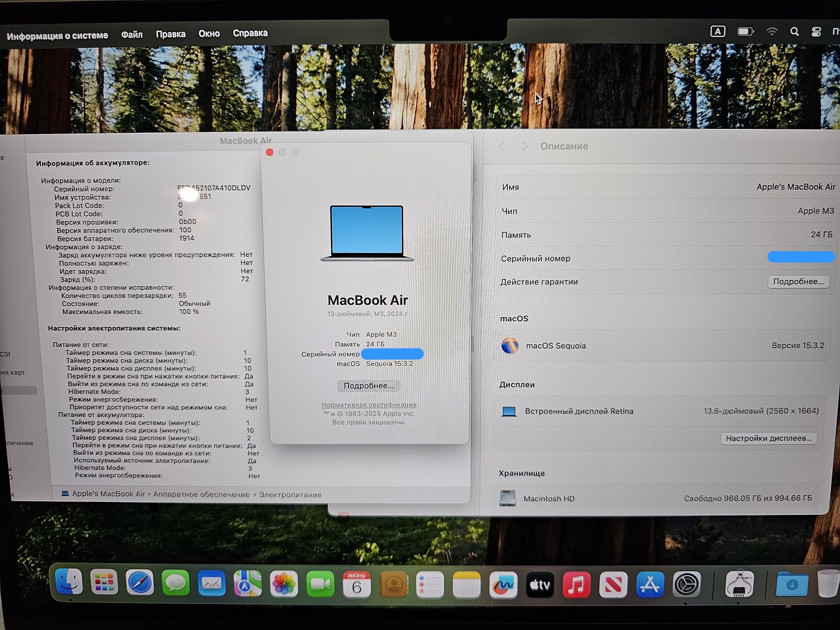Viewport: 840px width, 630px height.
Task: Click Количество циклов перезарядки value 55
Action: (x=183, y=295)
